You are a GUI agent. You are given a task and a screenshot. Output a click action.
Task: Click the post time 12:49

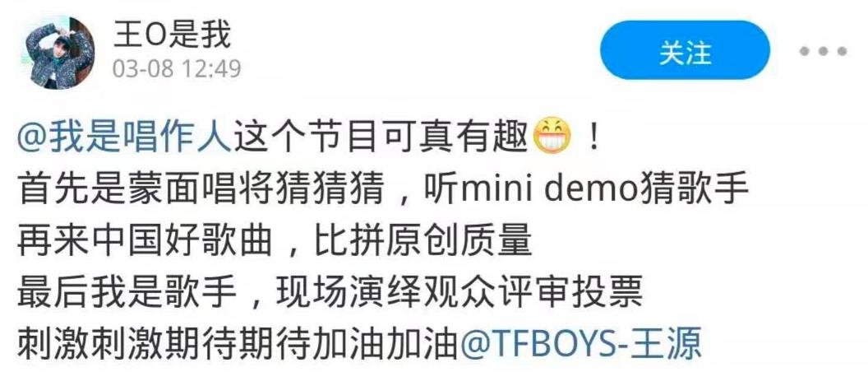[210, 69]
